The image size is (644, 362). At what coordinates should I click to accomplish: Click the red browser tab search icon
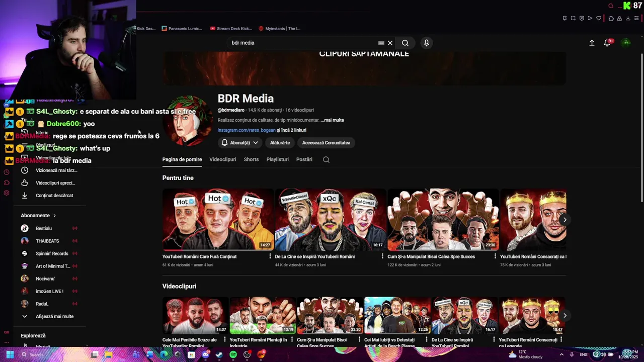(x=611, y=6)
